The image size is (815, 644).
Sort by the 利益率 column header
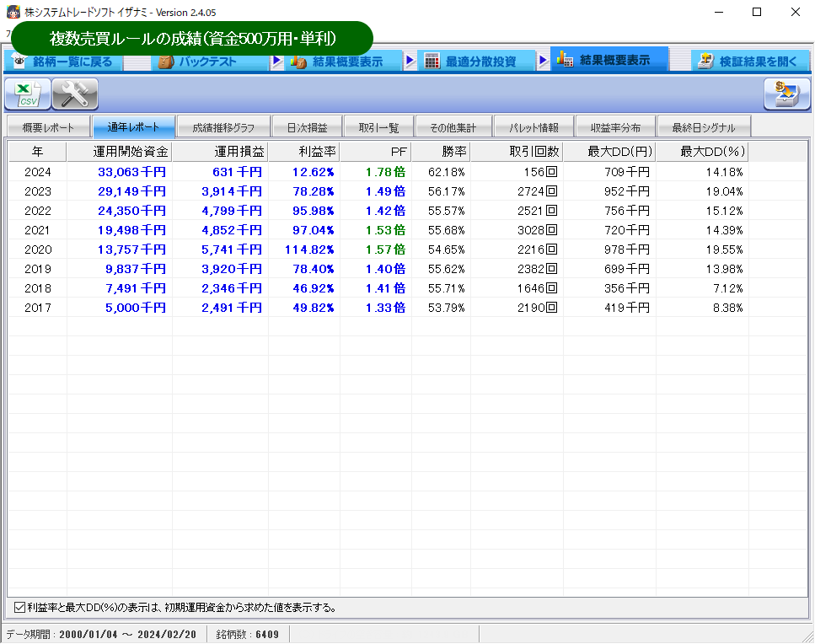[x=303, y=152]
